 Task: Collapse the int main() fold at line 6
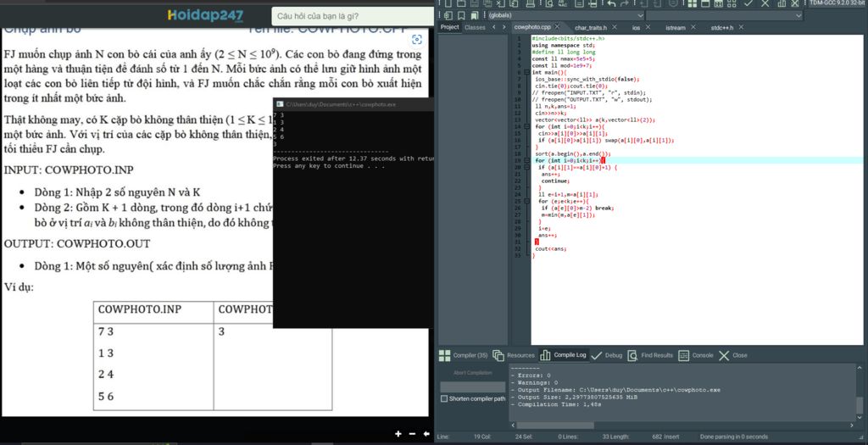(x=527, y=73)
